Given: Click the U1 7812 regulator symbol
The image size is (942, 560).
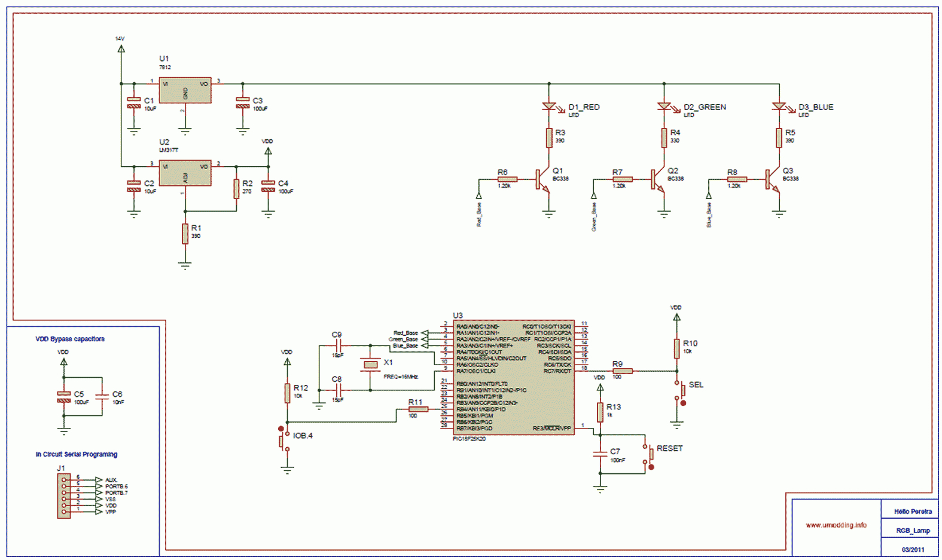Looking at the screenshot, I should coord(185,90).
